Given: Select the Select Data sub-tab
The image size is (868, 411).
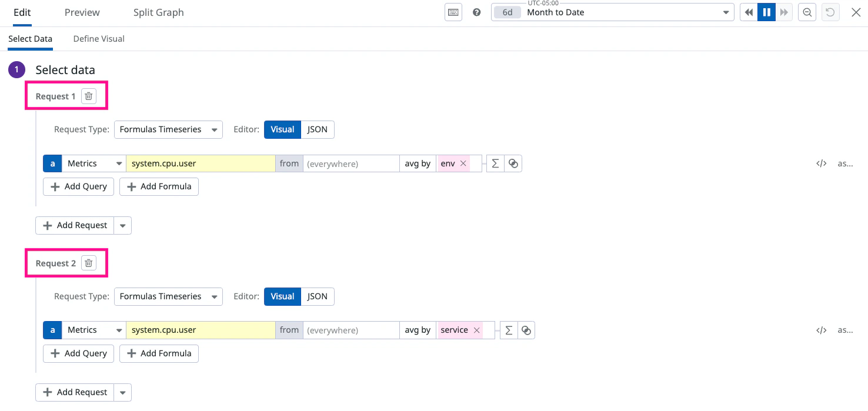Looking at the screenshot, I should [31, 39].
